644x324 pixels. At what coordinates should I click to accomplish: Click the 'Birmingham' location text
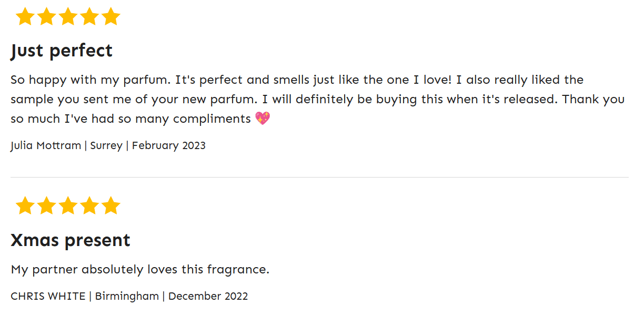127,297
